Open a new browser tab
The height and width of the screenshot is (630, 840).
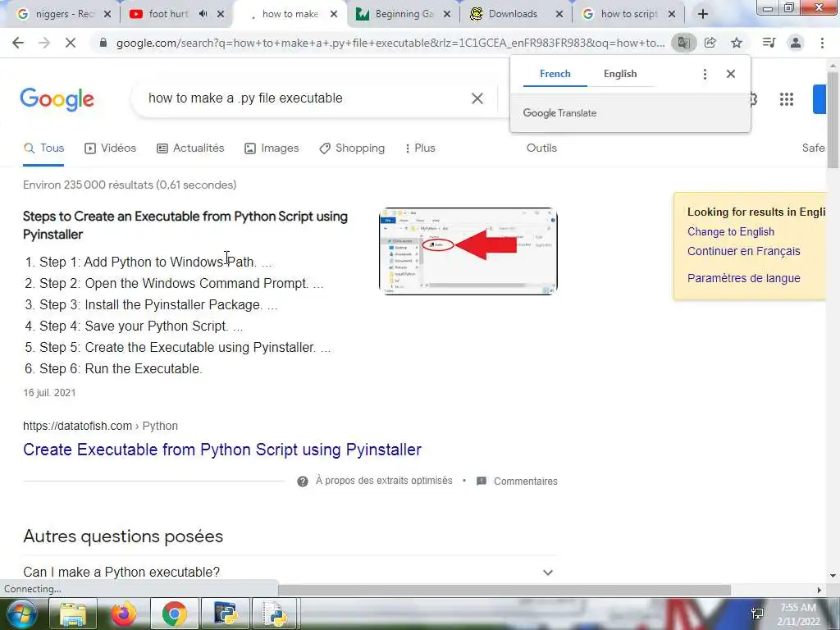pyautogui.click(x=703, y=14)
